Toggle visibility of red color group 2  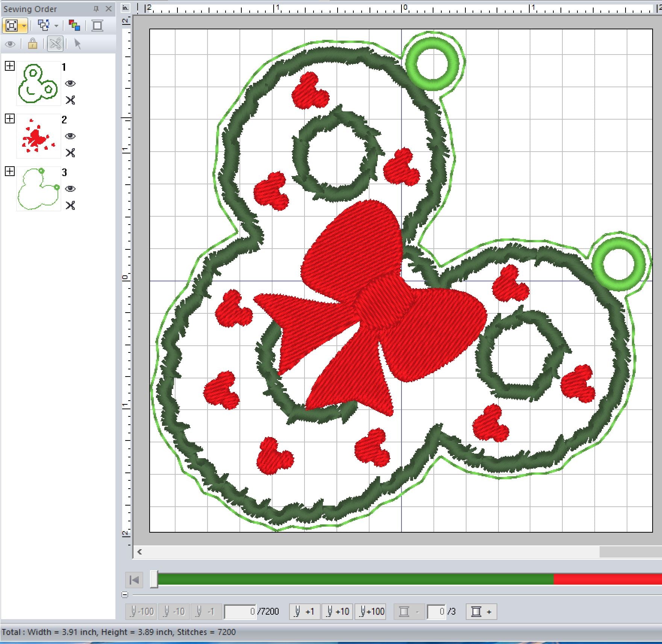[x=70, y=136]
